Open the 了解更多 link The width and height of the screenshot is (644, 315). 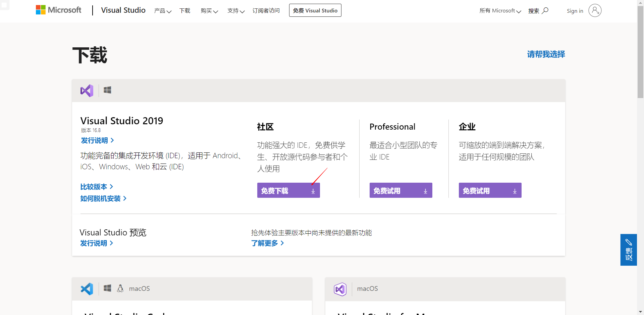pos(268,243)
